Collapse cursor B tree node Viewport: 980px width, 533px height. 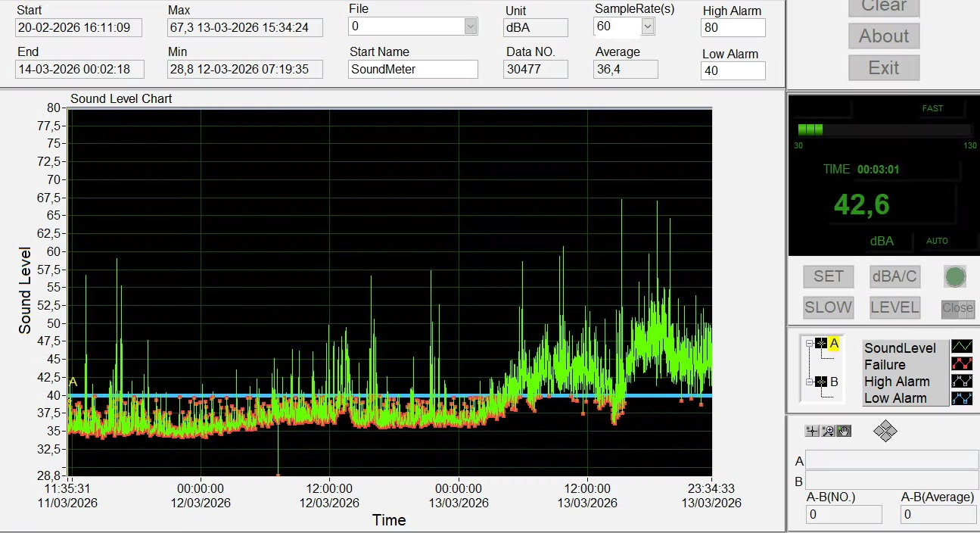click(x=809, y=382)
